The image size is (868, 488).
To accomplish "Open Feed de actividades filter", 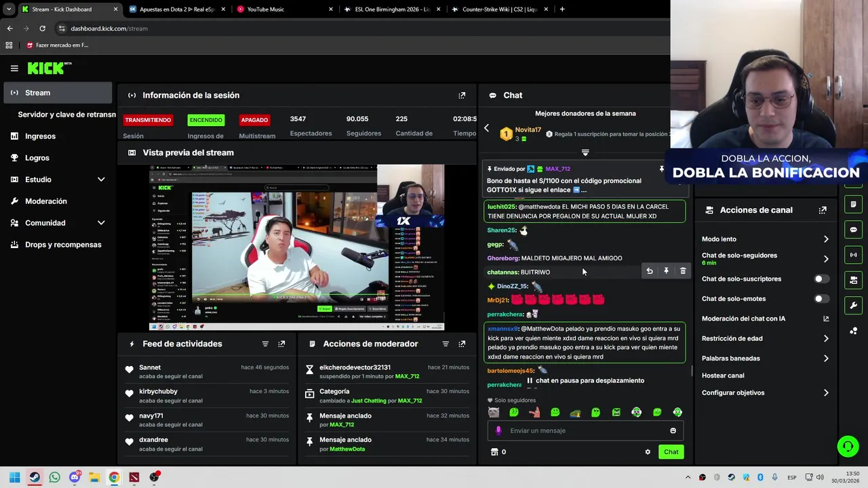I will click(265, 344).
